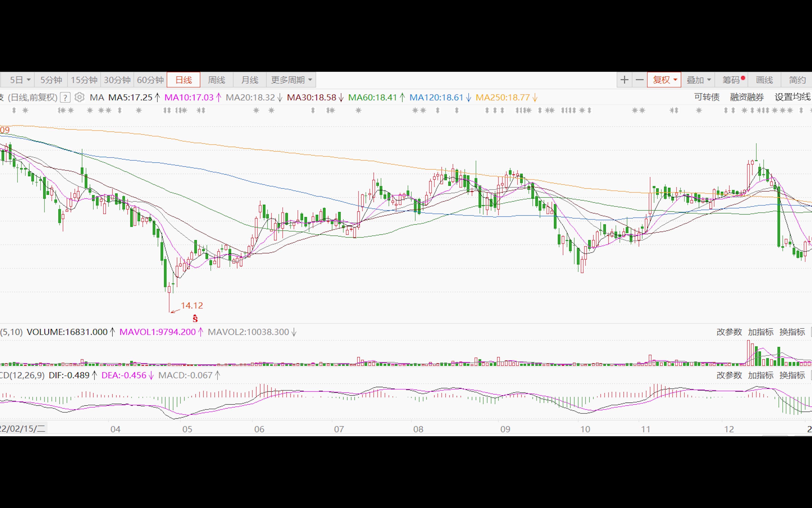This screenshot has width=812, height=508.
Task: Activate the 画线 drawing tools
Action: pyautogui.click(x=764, y=80)
